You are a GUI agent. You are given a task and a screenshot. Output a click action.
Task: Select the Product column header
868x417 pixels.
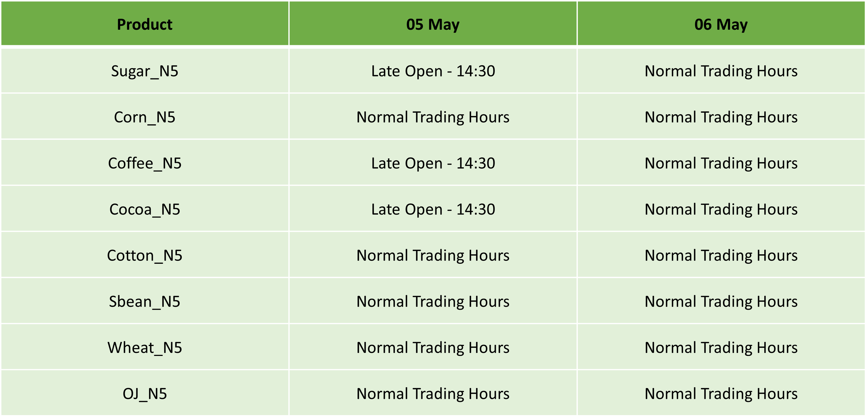pyautogui.click(x=145, y=24)
